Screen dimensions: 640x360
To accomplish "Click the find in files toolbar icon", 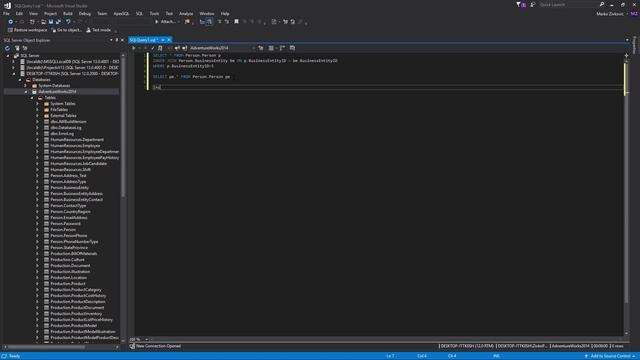I will click(x=187, y=22).
